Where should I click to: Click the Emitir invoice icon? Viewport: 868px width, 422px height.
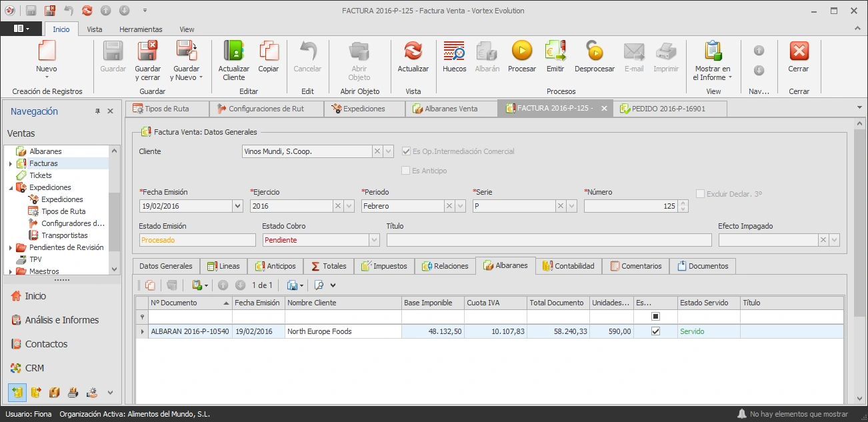555,51
